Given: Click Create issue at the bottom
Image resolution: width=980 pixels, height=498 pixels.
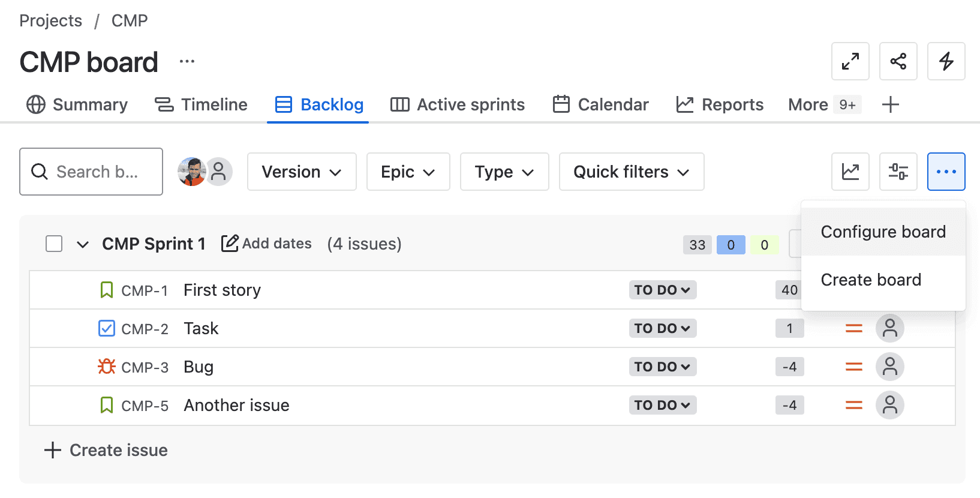Looking at the screenshot, I should (106, 450).
